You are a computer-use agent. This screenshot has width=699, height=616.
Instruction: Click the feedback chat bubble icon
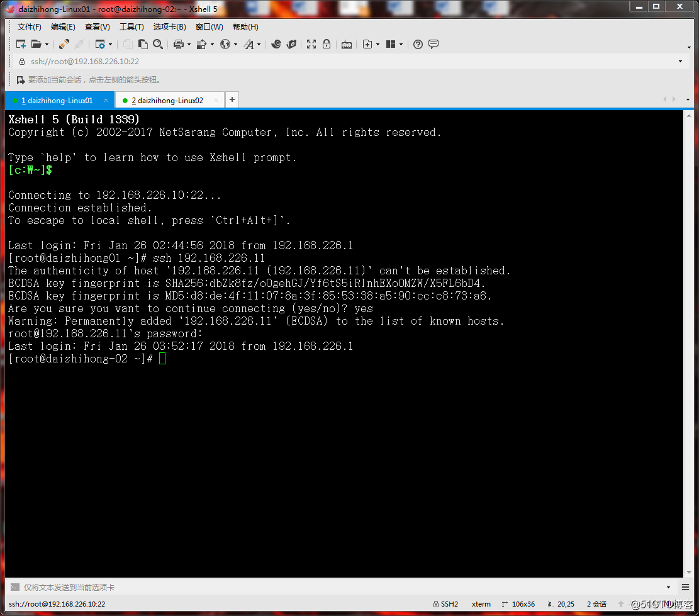pyautogui.click(x=433, y=44)
